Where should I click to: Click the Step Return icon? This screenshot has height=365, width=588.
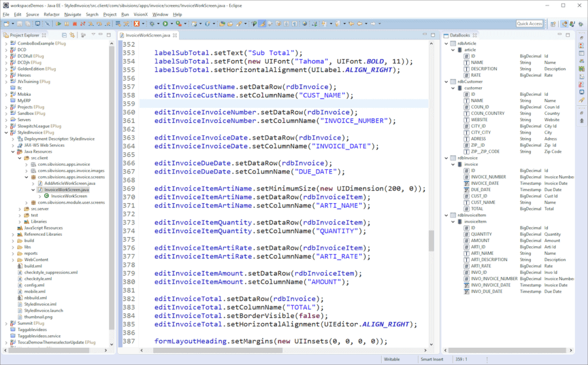pyautogui.click(x=107, y=24)
